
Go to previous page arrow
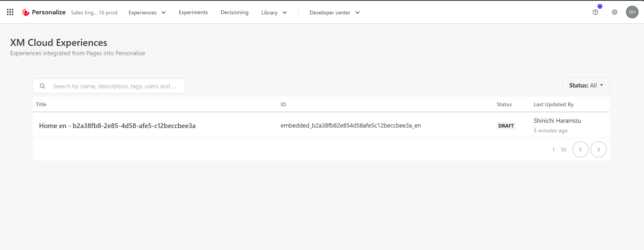pos(580,149)
